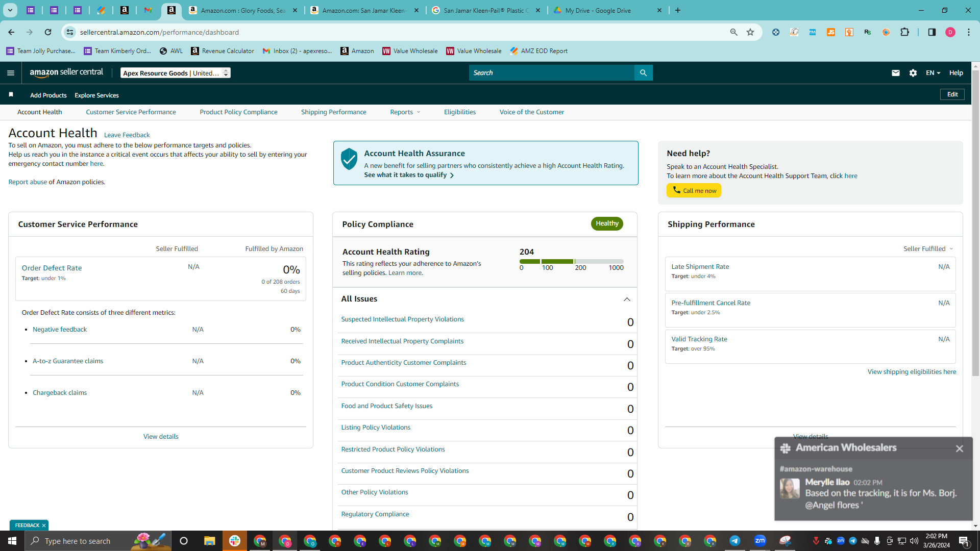Open the settings gear icon

(913, 73)
